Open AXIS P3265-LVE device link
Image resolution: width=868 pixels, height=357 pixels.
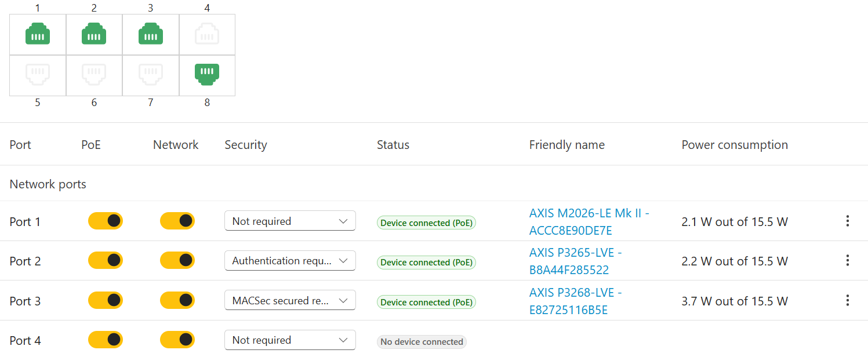coord(576,261)
